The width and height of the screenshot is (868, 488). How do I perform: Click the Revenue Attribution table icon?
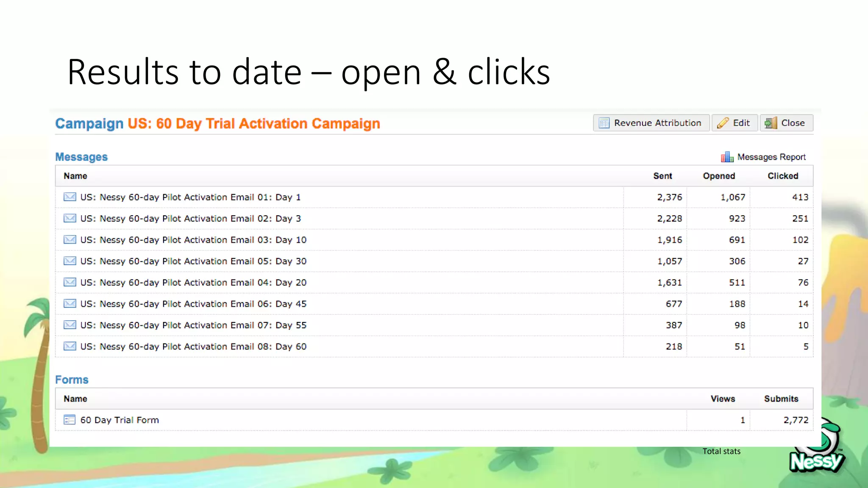pos(604,123)
